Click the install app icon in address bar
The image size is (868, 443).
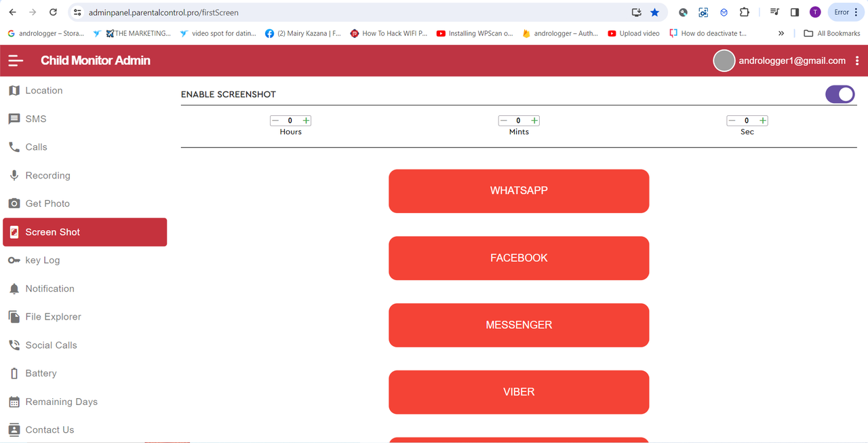click(636, 12)
